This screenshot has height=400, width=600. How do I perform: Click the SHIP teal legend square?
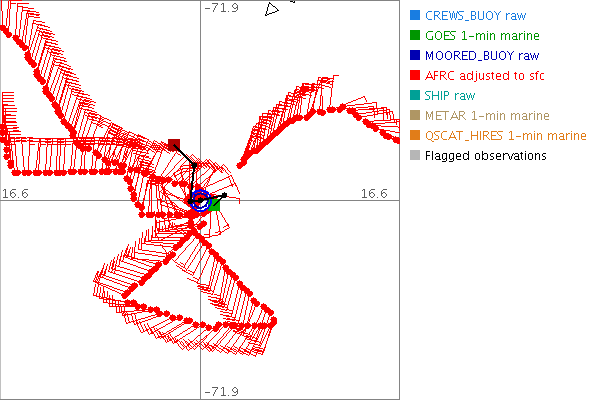pos(415,96)
